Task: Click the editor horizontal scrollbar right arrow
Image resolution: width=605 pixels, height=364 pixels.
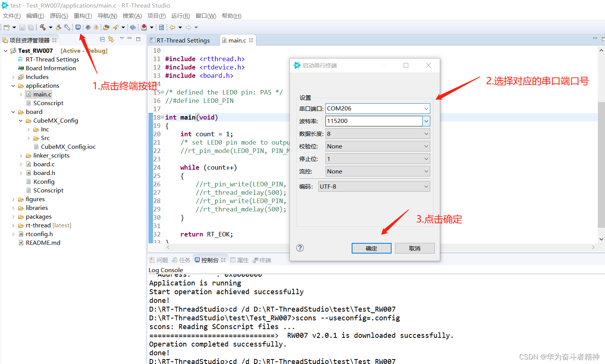Action: 593,247
